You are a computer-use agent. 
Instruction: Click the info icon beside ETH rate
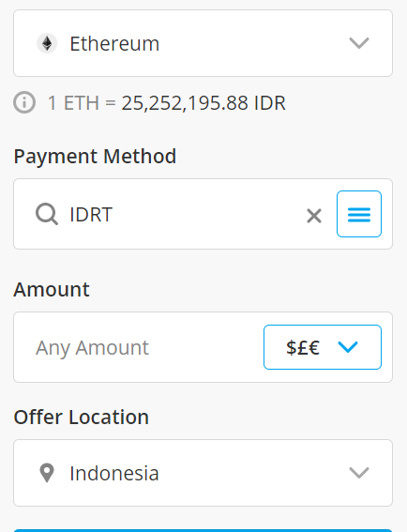click(x=24, y=102)
